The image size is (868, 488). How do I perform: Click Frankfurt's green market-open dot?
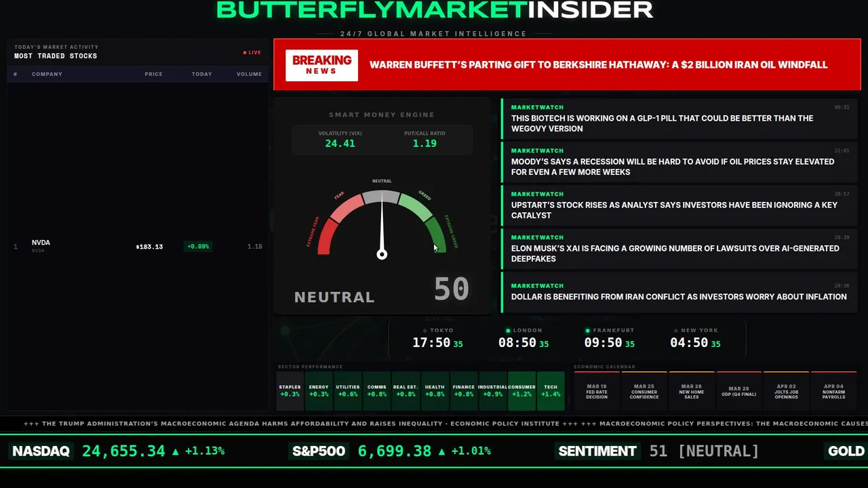pos(588,331)
